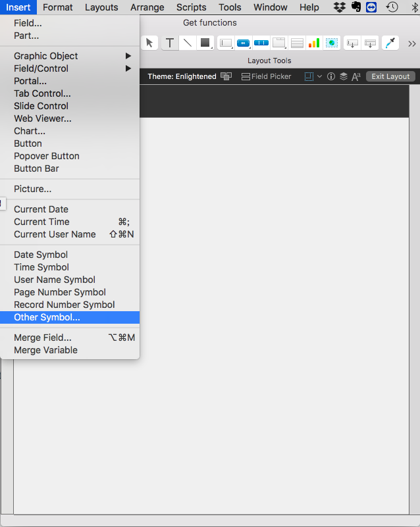The height and width of the screenshot is (527, 420).
Task: Insert Date Symbol
Action: pos(70,255)
